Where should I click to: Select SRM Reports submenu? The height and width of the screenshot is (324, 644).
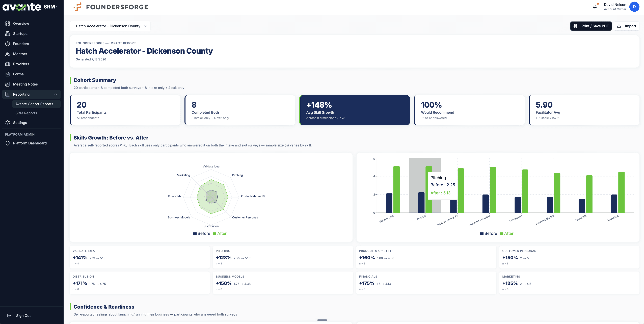coord(36,113)
